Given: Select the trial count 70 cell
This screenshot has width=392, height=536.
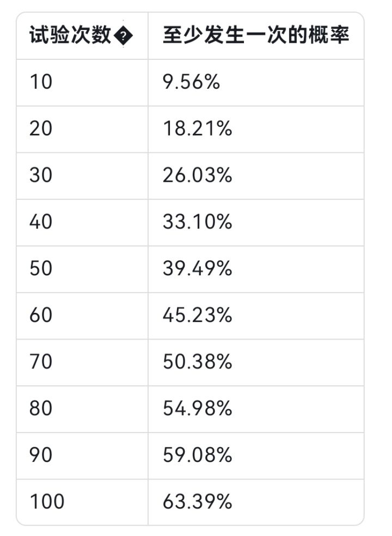Looking at the screenshot, I should pyautogui.click(x=41, y=362).
